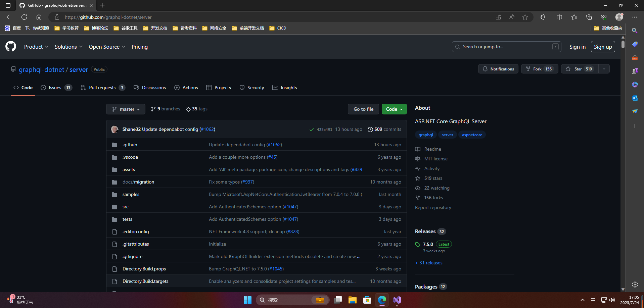Open Visual Studio from taskbar
The height and width of the screenshot is (308, 644).
[397, 300]
